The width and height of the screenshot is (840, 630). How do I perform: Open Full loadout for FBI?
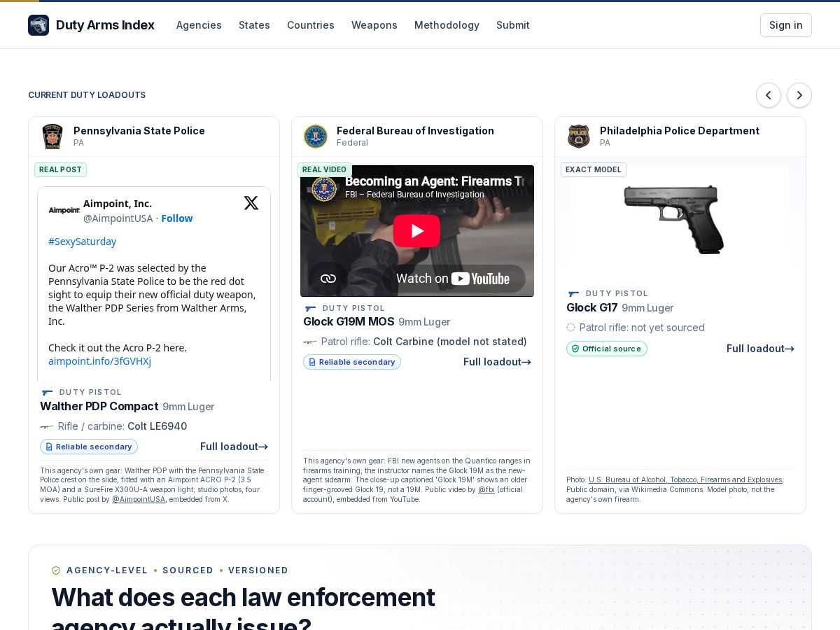coord(497,362)
